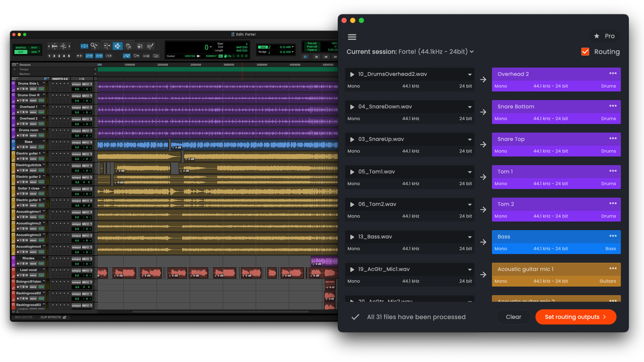This screenshot has height=362, width=644.
Task: Click the horizontal zoom toggle icon
Action: click(84, 46)
